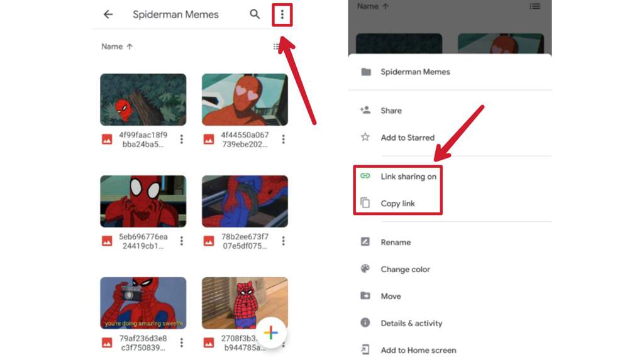Open more options for 79af236d3e8 file
This screenshot has width=644, height=362.
click(182, 343)
